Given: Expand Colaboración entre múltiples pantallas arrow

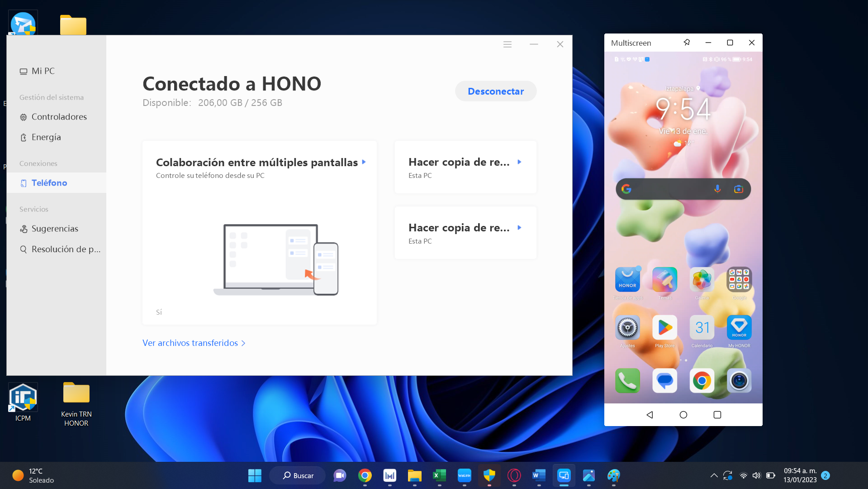Looking at the screenshot, I should point(364,162).
